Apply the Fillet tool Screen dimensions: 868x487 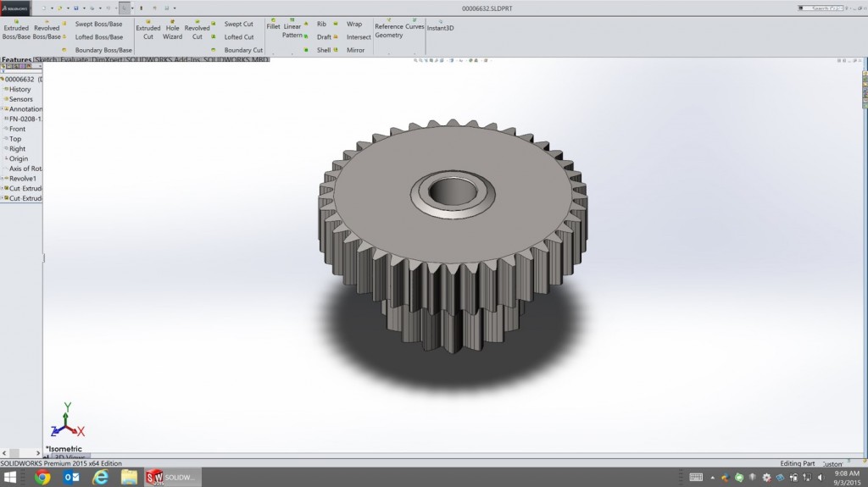273,26
